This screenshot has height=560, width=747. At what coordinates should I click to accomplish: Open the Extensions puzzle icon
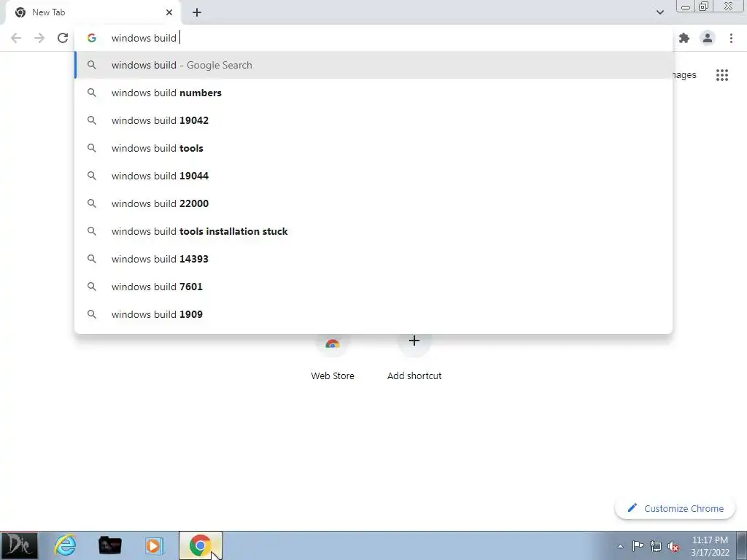(684, 38)
